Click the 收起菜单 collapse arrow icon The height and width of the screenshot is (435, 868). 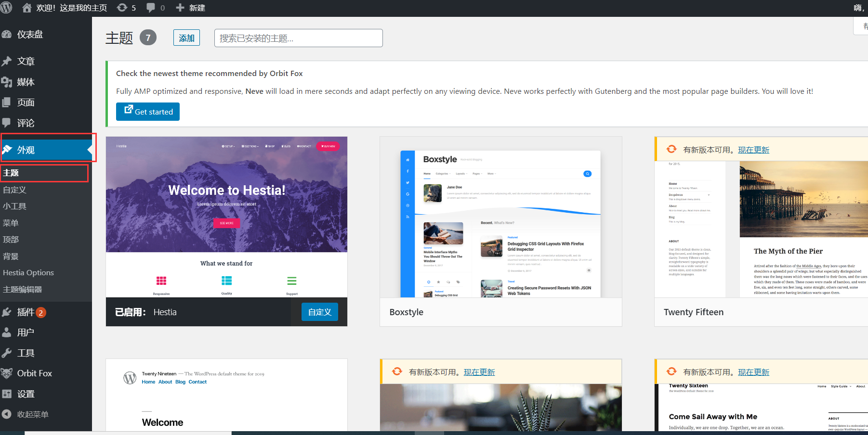click(x=7, y=414)
